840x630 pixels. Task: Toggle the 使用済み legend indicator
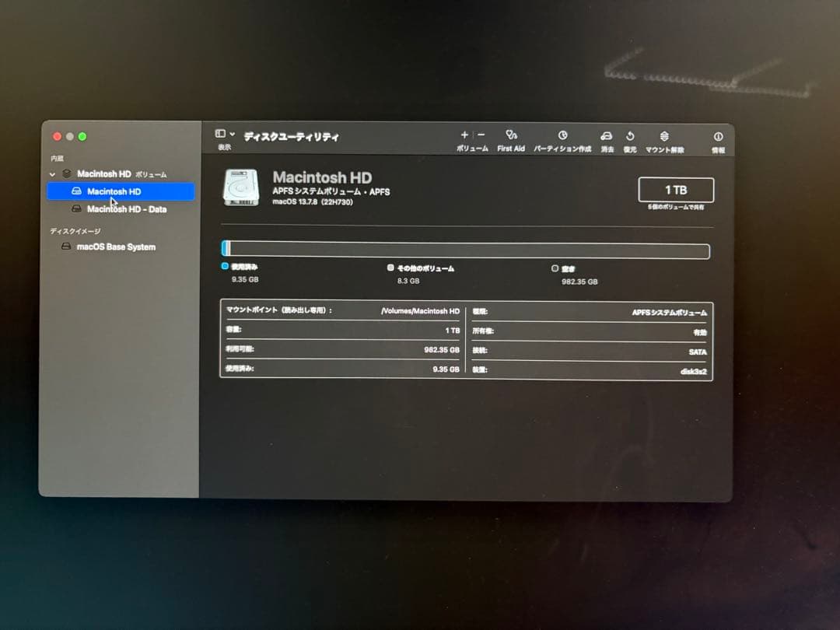click(226, 267)
